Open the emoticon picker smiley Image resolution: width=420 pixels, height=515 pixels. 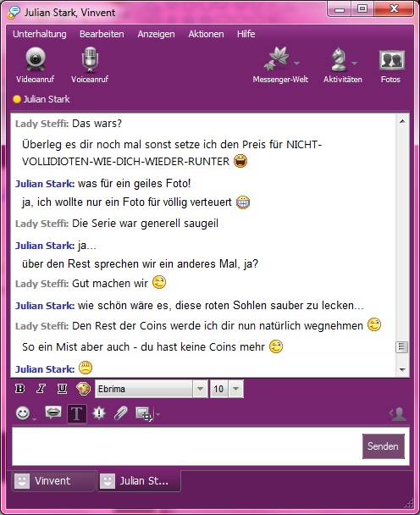click(x=23, y=413)
